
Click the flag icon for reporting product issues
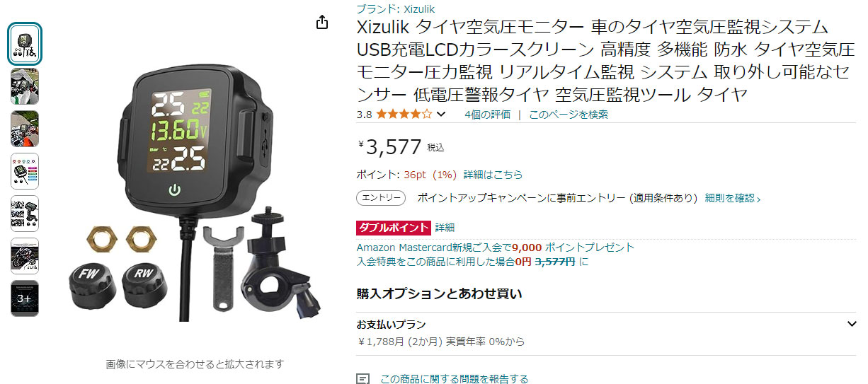click(362, 379)
